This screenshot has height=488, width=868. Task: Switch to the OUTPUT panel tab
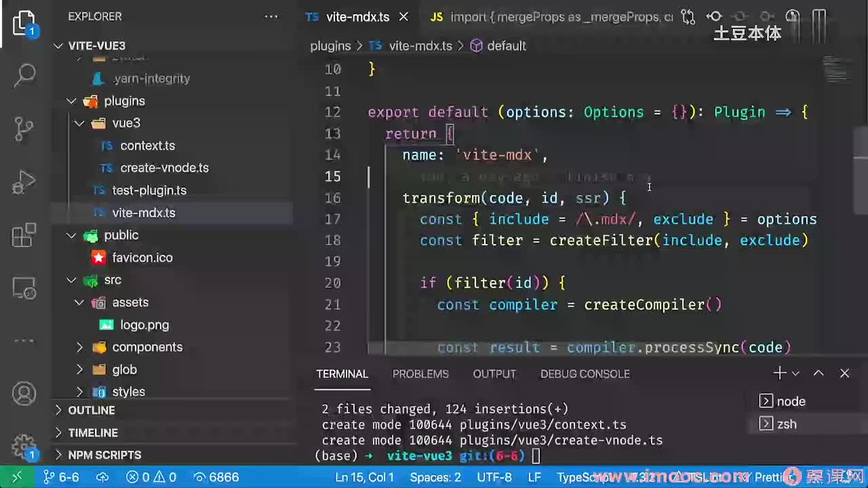click(x=494, y=373)
